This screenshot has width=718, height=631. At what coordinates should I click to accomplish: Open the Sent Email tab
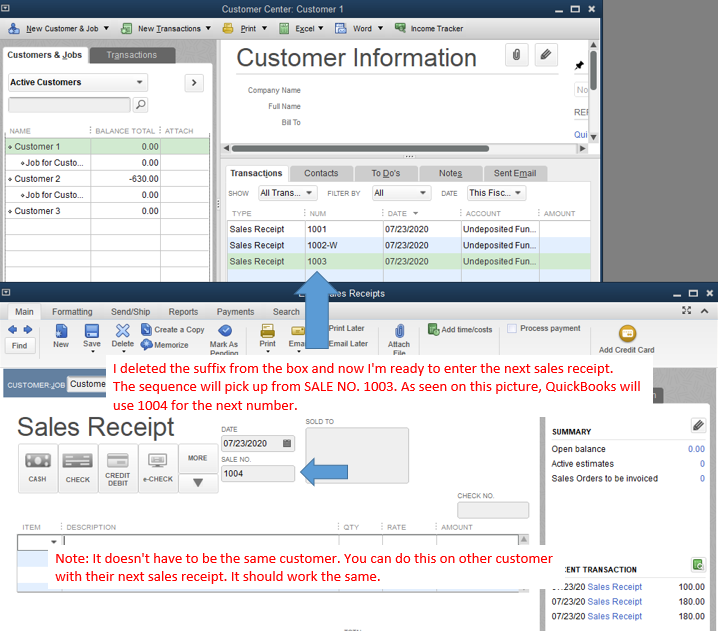pos(515,173)
